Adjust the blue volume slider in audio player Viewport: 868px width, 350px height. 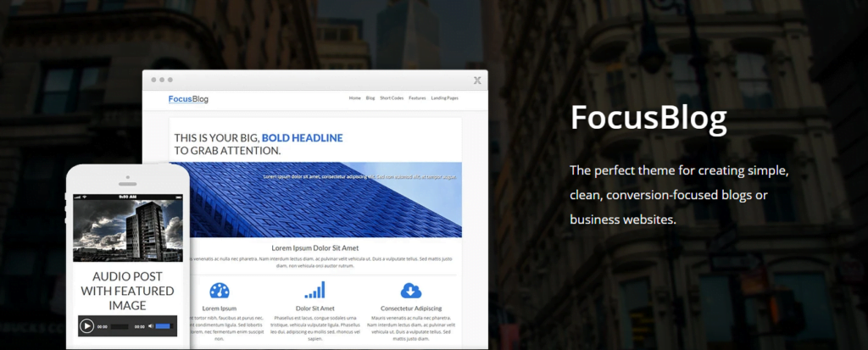pyautogui.click(x=163, y=326)
